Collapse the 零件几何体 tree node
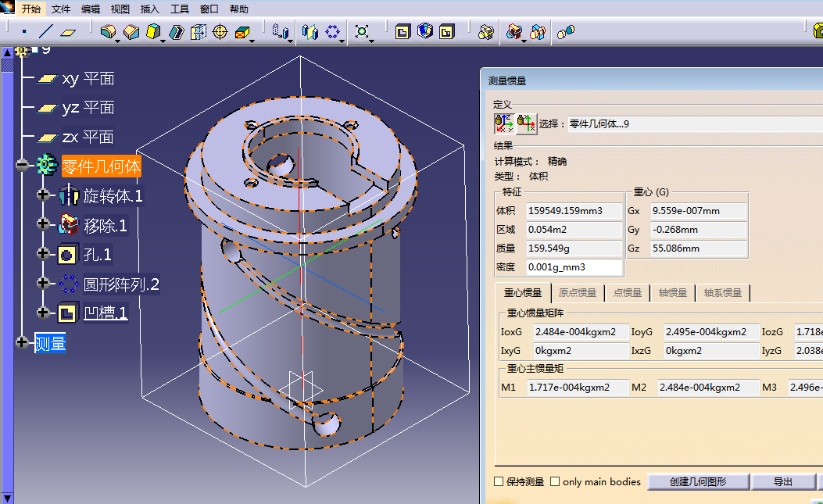 [x=23, y=165]
